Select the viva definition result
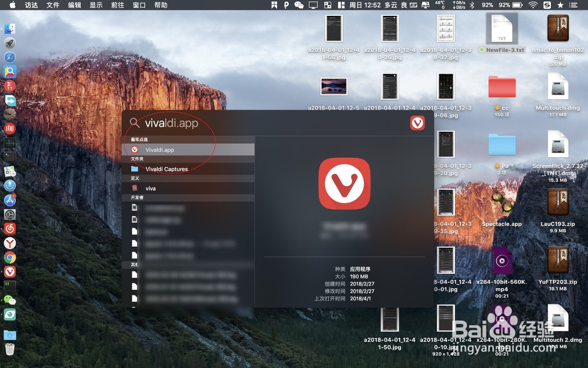Viewport: 588px width, 368px height. click(188, 188)
